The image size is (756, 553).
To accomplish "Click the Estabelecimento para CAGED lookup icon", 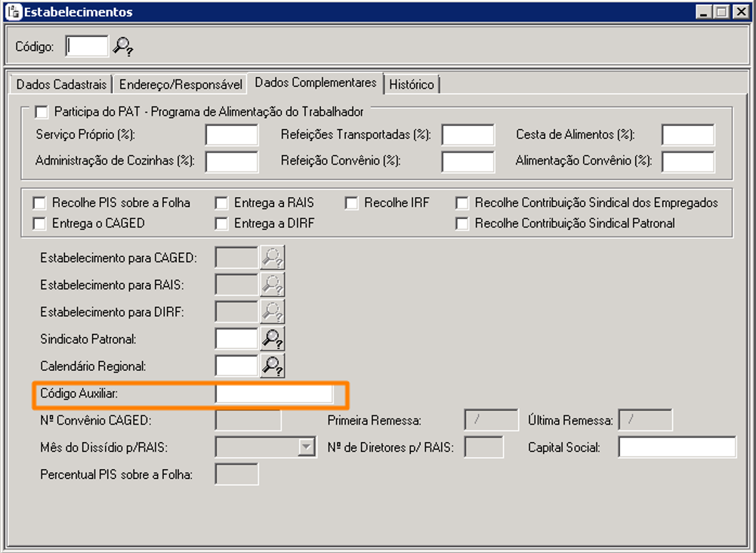I will click(271, 258).
